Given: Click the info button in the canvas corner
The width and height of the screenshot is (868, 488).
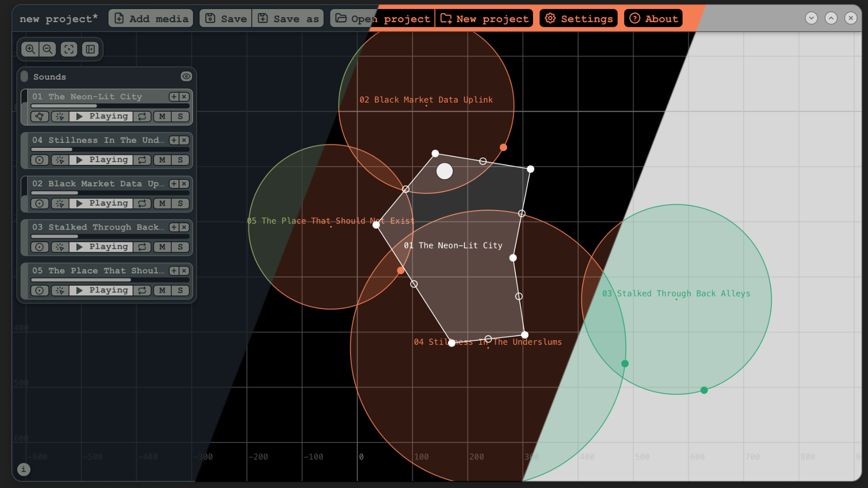Looking at the screenshot, I should [x=24, y=469].
